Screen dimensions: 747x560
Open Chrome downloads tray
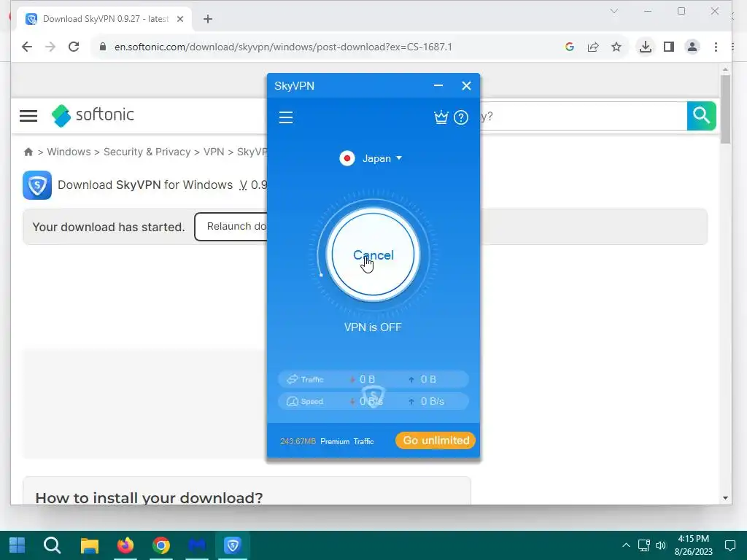(x=645, y=47)
